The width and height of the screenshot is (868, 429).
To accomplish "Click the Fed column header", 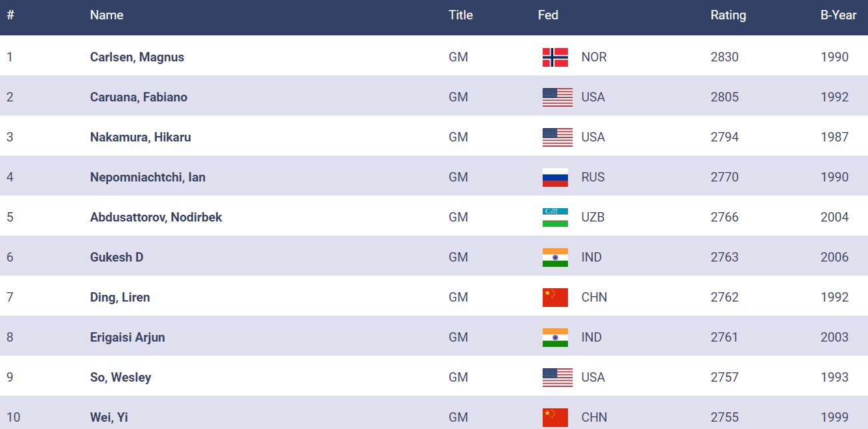I will 548,15.
